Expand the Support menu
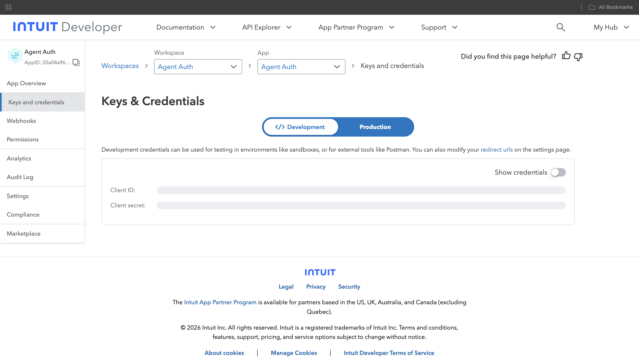Screen dimensions: 639x364 coord(439,27)
